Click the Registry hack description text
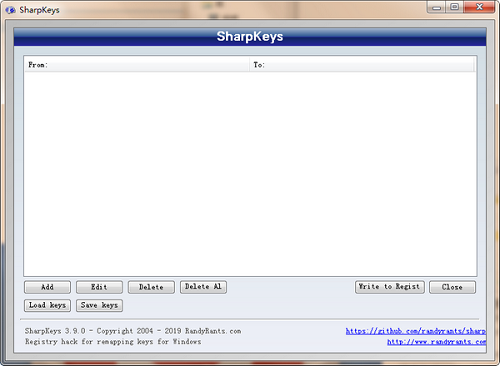Viewport: 500px width, 366px height. (x=113, y=342)
